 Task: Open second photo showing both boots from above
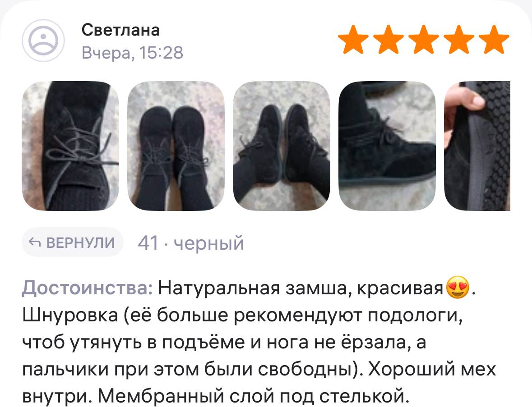click(x=176, y=146)
